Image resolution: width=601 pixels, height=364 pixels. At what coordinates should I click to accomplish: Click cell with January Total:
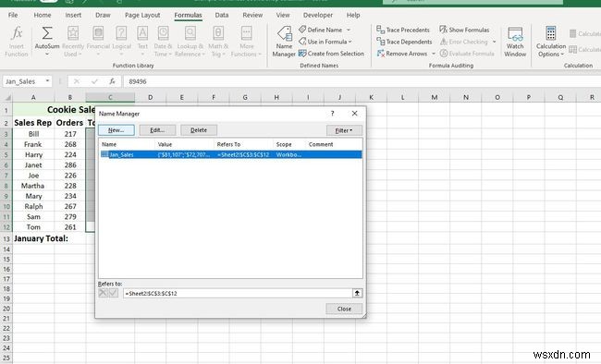(x=41, y=238)
